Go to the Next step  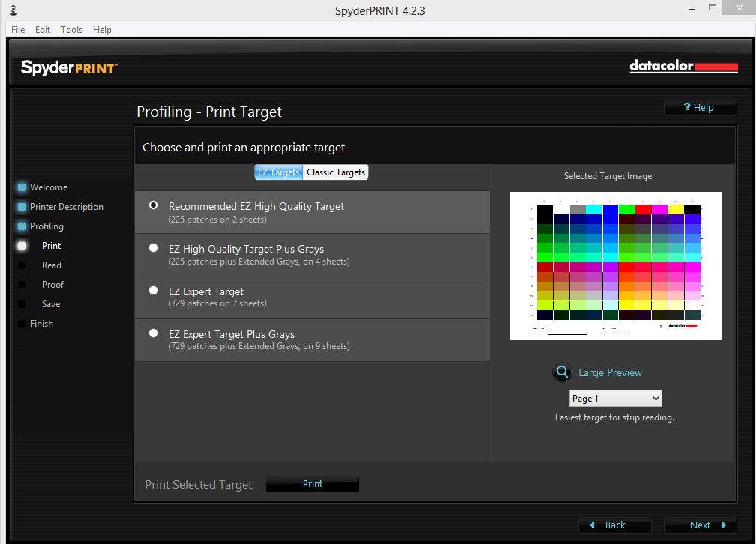(700, 525)
